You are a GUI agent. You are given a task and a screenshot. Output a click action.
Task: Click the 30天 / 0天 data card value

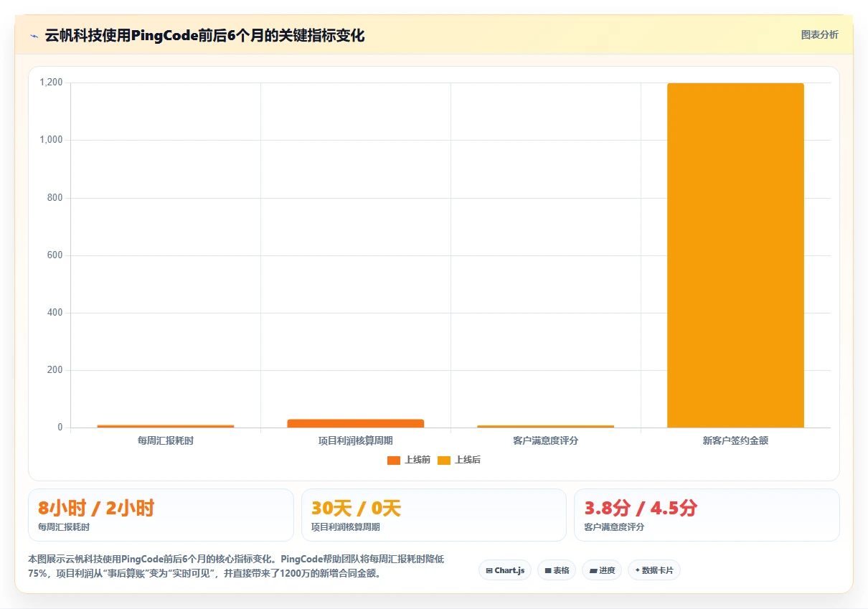click(356, 509)
